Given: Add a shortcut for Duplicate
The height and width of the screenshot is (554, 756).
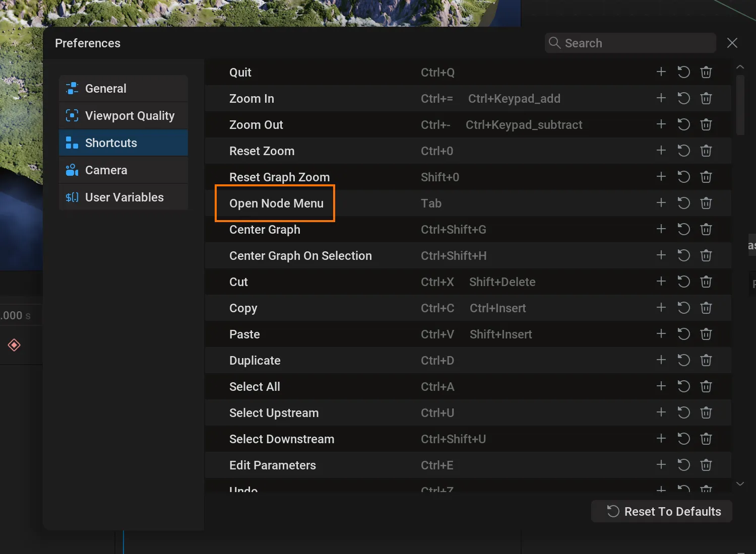Looking at the screenshot, I should tap(661, 360).
